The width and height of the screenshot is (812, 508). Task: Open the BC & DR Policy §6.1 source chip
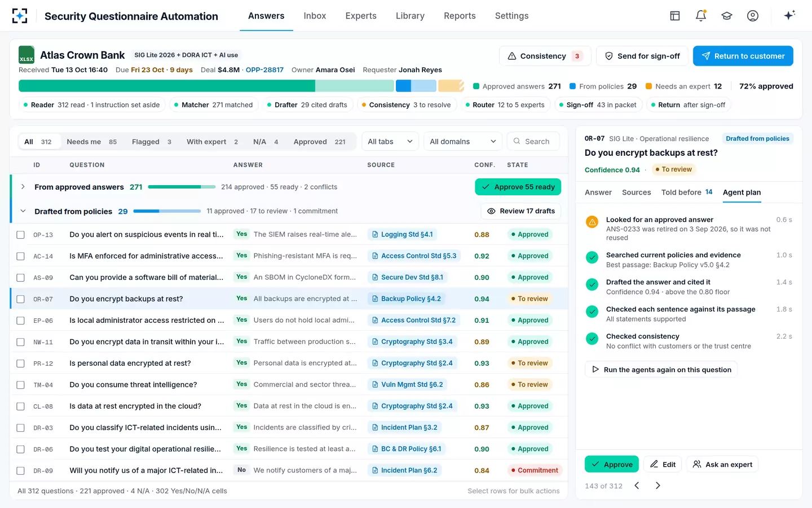tap(407, 449)
